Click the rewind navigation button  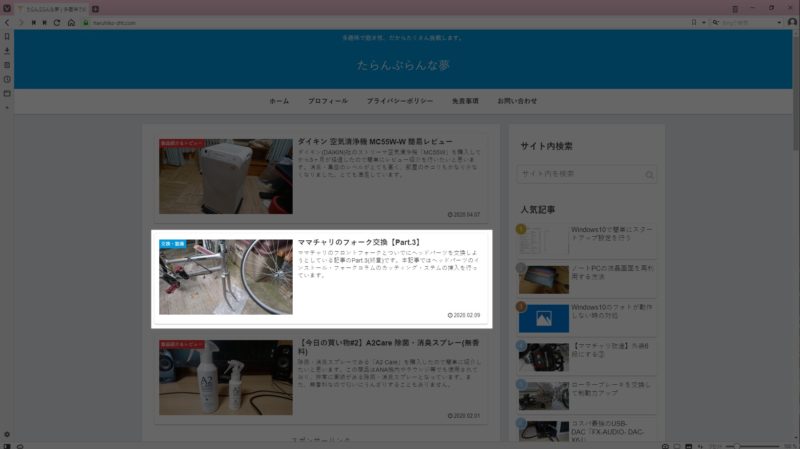[33, 22]
